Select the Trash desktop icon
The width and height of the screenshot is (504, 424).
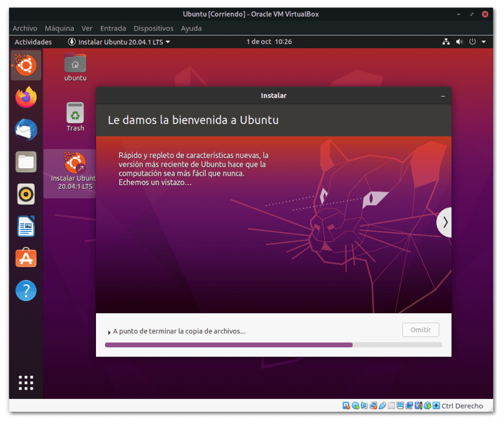pyautogui.click(x=75, y=117)
